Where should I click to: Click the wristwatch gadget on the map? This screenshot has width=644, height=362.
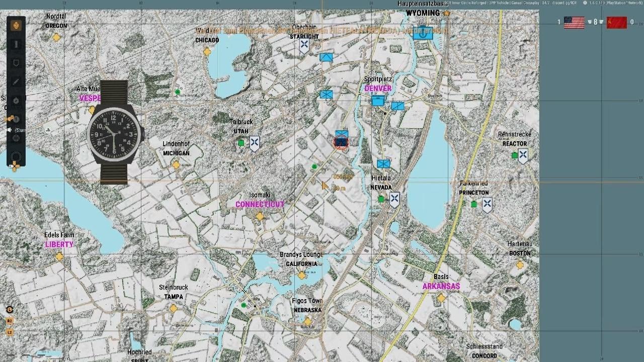[114, 133]
